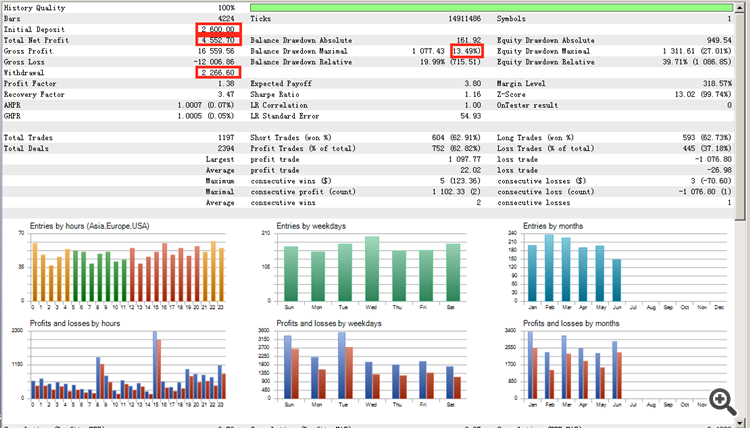Click 'Profits and losses by months' title
This screenshot has height=428, width=750.
571,323
